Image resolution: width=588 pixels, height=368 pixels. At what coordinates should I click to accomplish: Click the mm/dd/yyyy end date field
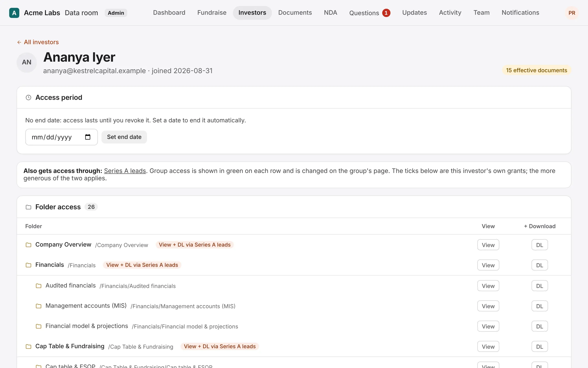click(62, 137)
